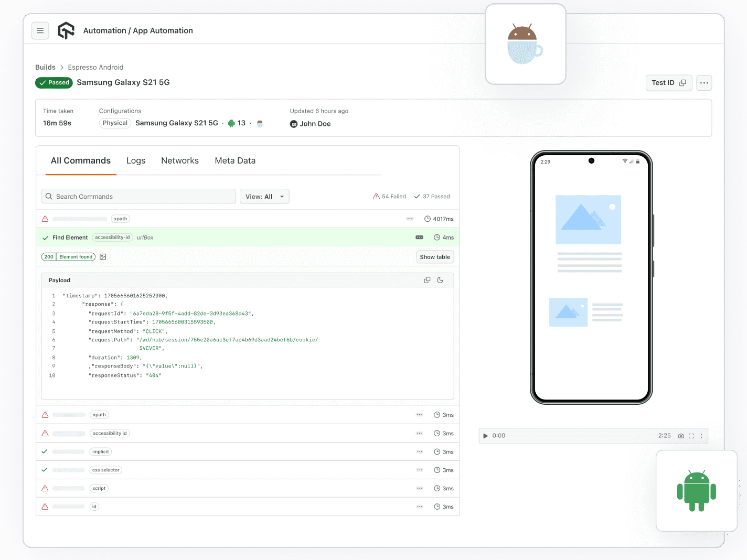Click the Show table button
Screen dimensions: 747x560
(434, 256)
